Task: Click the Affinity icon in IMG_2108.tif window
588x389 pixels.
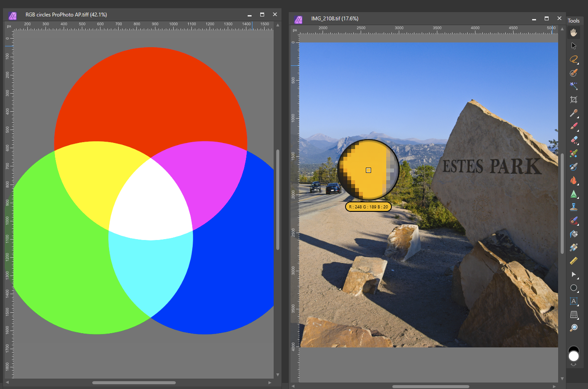Action: (298, 19)
